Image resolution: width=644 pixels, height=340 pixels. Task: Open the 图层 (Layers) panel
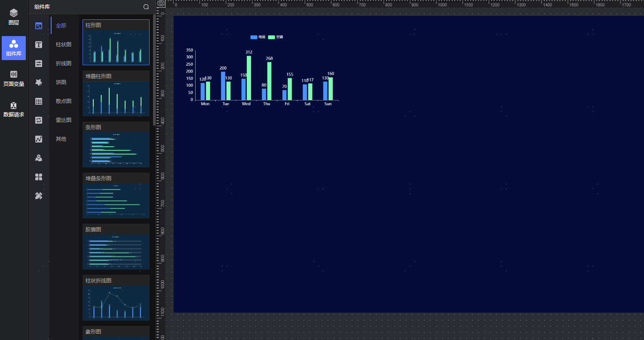coord(14,17)
